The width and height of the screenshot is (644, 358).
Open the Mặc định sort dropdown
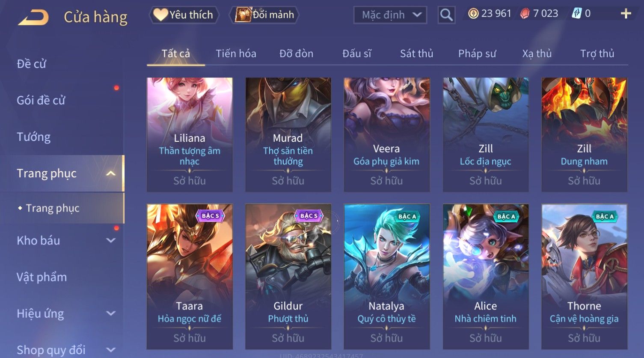point(390,15)
